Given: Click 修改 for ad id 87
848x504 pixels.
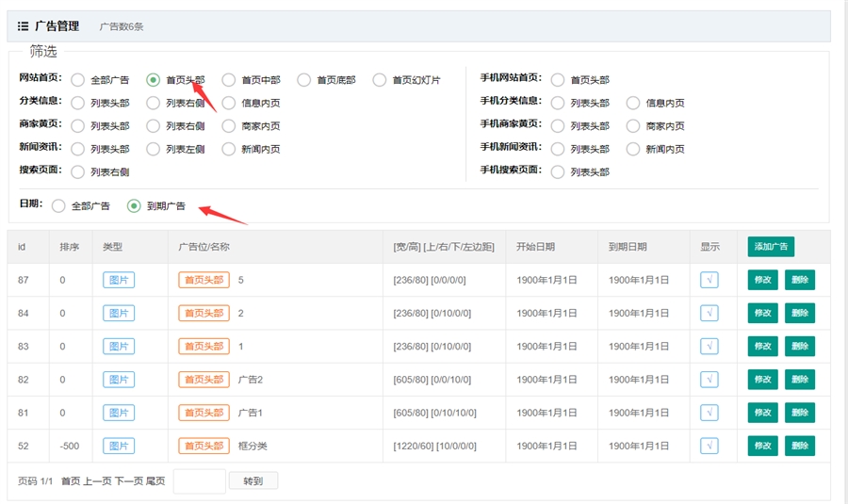Looking at the screenshot, I should 762,280.
